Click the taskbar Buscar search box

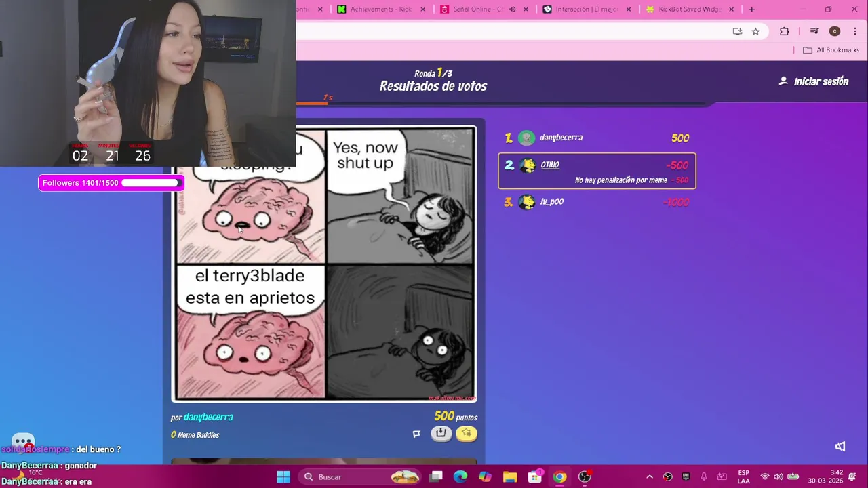[361, 476]
